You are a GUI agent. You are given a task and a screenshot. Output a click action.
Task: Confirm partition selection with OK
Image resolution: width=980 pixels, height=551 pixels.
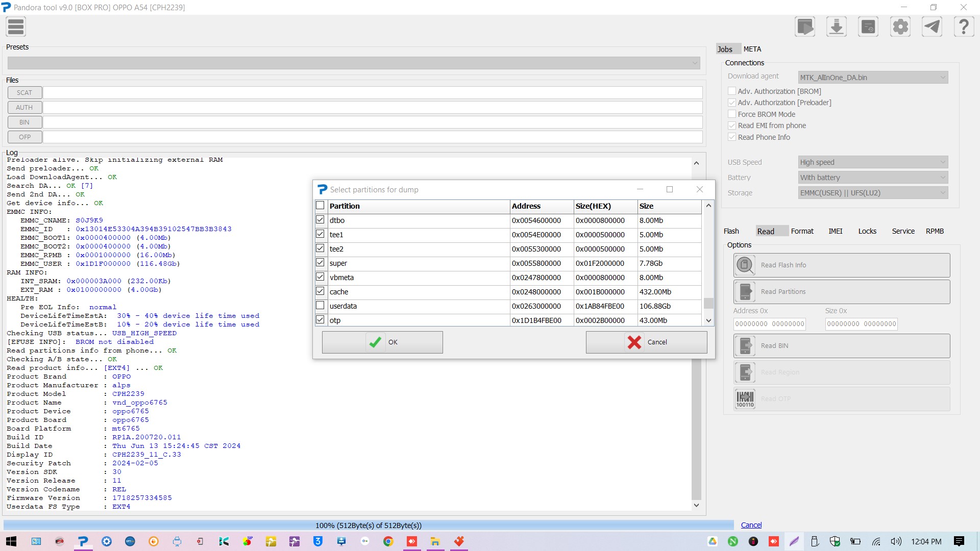tap(382, 342)
